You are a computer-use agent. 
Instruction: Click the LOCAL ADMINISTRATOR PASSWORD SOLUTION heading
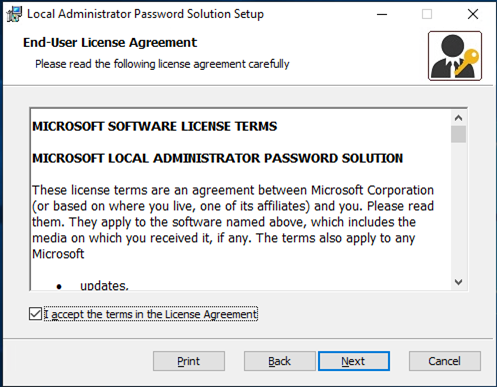218,158
